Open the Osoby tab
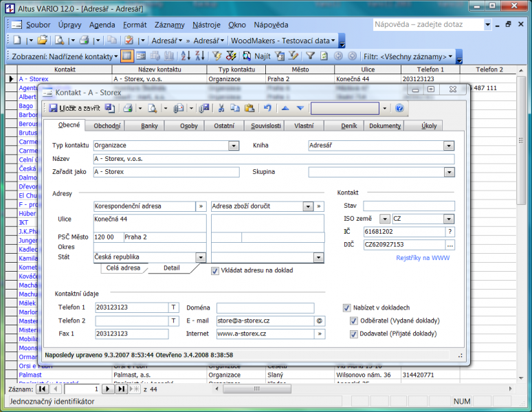This screenshot has width=532, height=412. pyautogui.click(x=188, y=126)
